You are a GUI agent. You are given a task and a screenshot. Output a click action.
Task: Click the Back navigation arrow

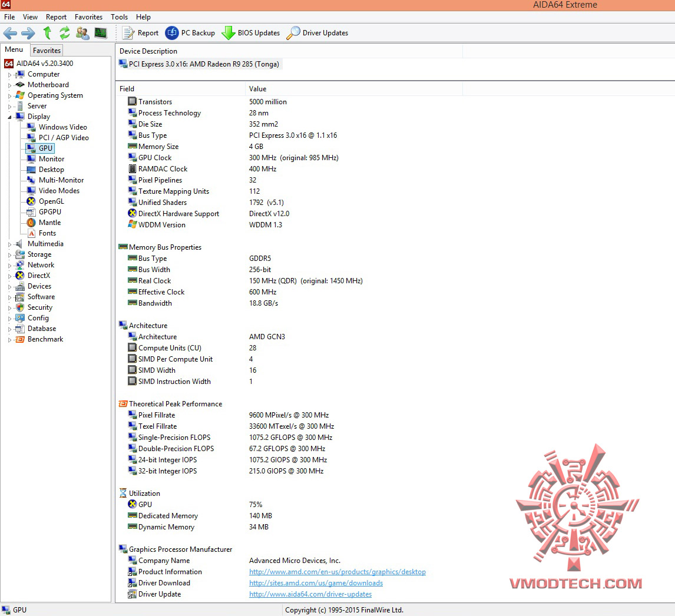10,33
